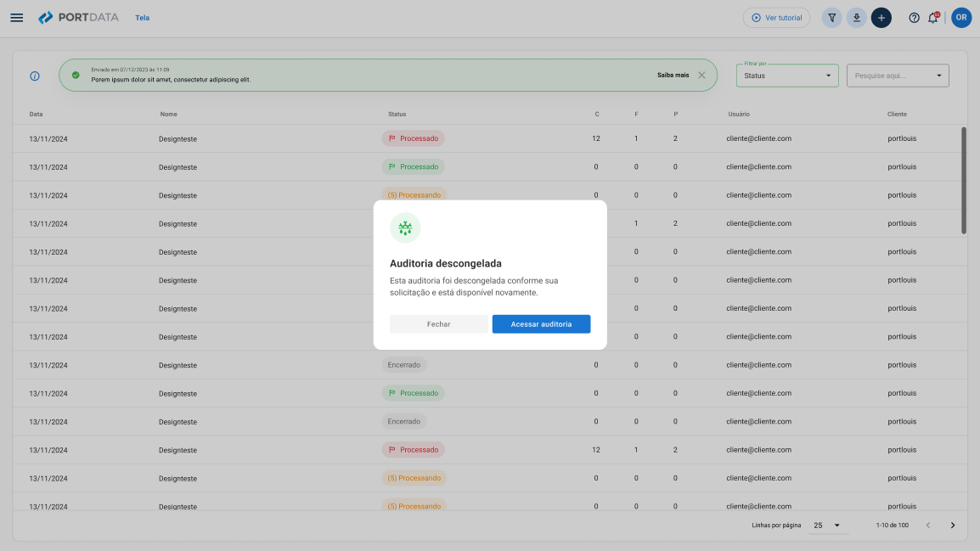Open the 'Pesquise aqui' dropdown
This screenshot has height=551, width=980.
[x=898, y=76]
